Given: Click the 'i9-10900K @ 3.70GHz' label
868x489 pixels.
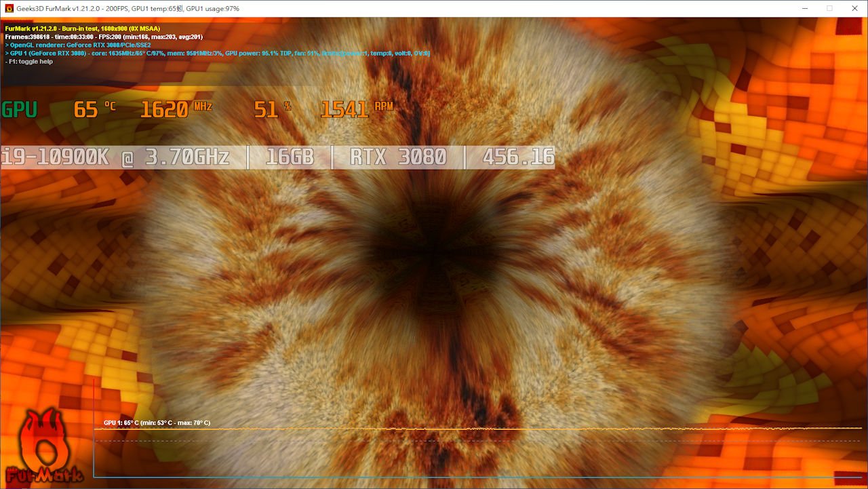Looking at the screenshot, I should coord(115,157).
